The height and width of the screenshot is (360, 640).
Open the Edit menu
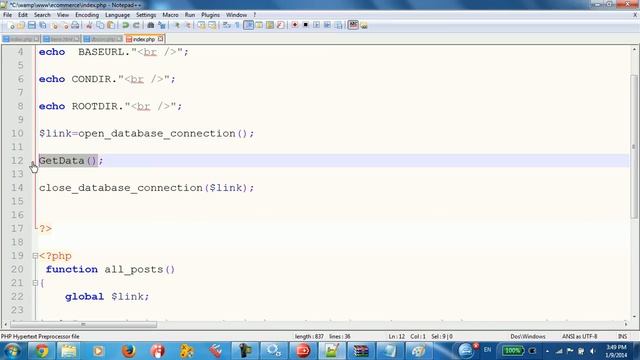point(23,15)
